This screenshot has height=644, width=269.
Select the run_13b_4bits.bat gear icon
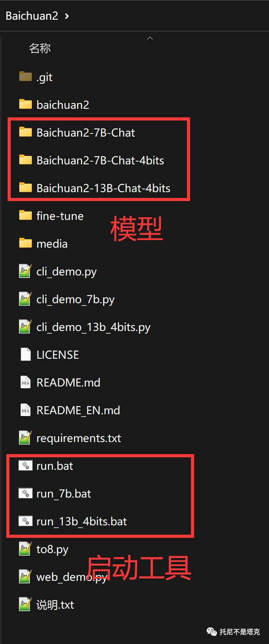(25, 521)
